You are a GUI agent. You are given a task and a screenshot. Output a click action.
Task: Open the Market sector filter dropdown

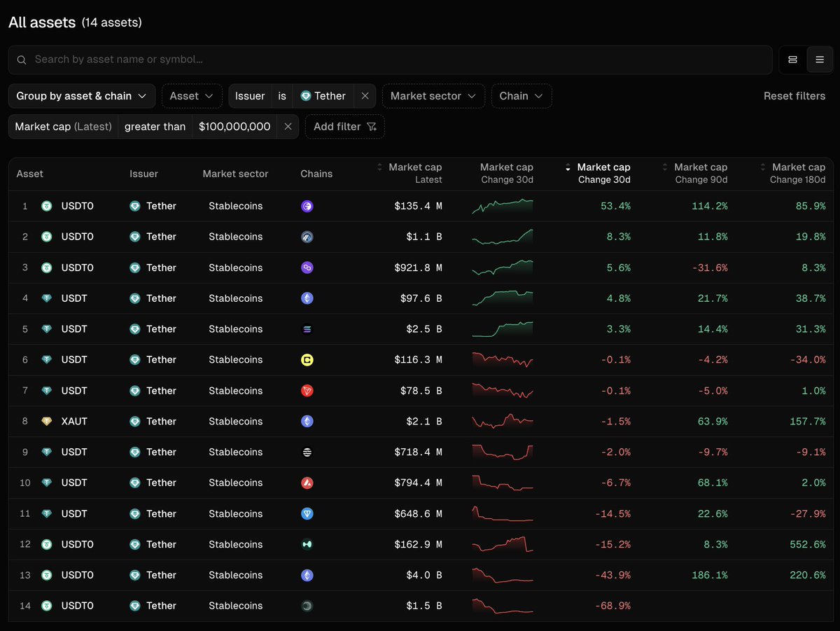(433, 96)
